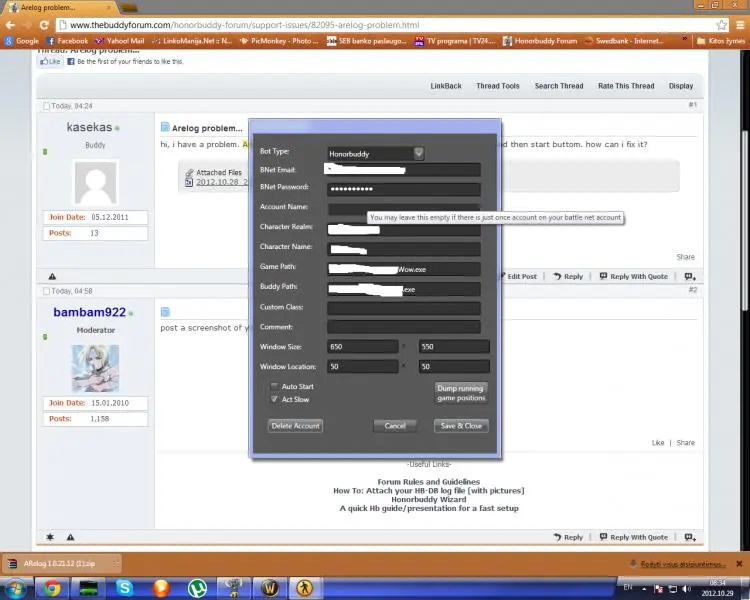Open Honorbuddy Forum bookmark
The width and height of the screenshot is (750, 600).
pos(540,41)
